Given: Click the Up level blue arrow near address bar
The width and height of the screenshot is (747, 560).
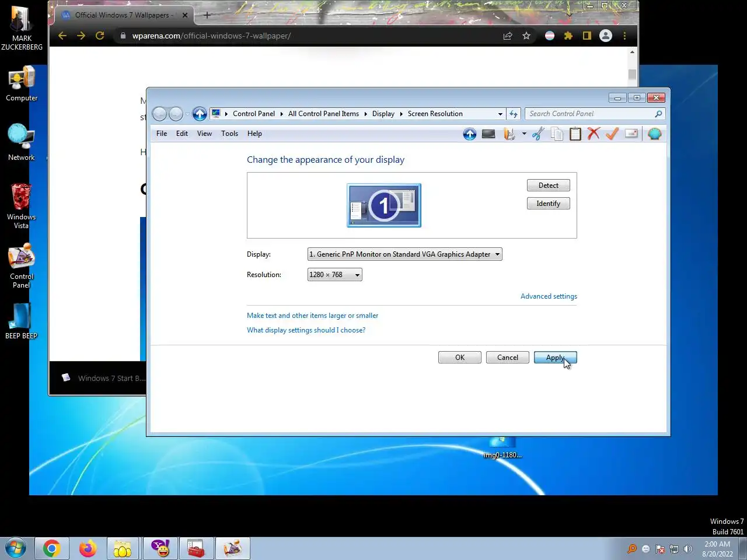Looking at the screenshot, I should (200, 114).
